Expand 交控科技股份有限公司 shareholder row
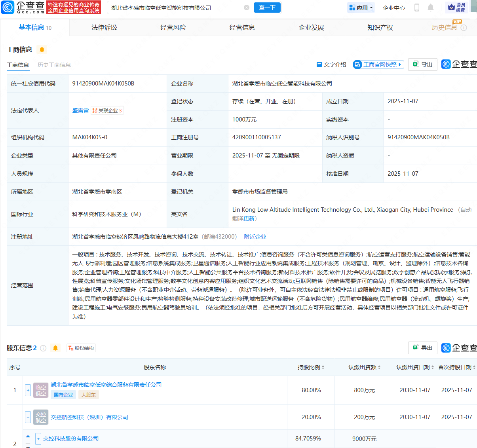The height and width of the screenshot is (448, 477). point(38,439)
